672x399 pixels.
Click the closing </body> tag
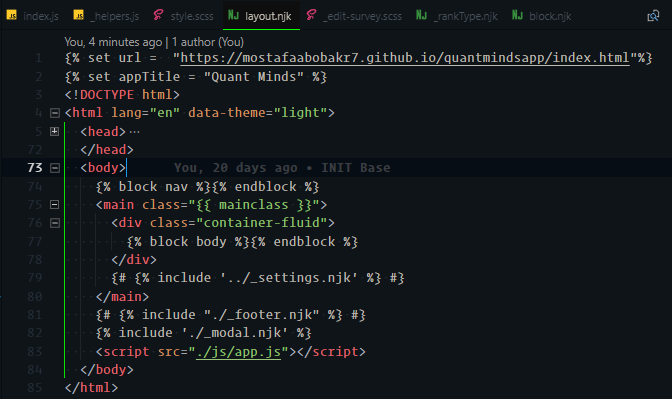[x=107, y=370]
